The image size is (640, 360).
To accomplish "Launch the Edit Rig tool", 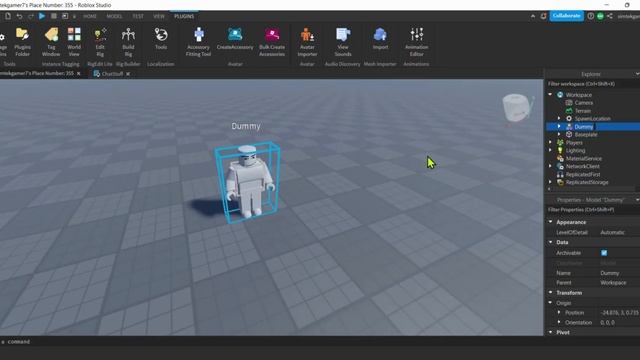I will point(100,42).
